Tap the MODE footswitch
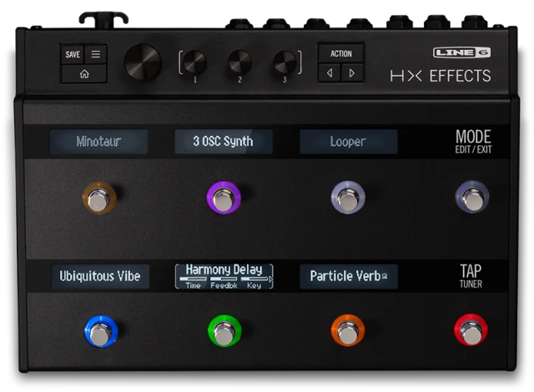Image resolution: width=534 pixels, height=392 pixels. pyautogui.click(x=472, y=197)
